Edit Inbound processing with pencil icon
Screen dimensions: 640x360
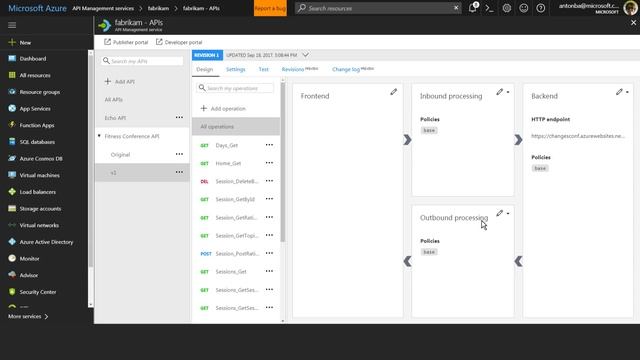coord(500,92)
